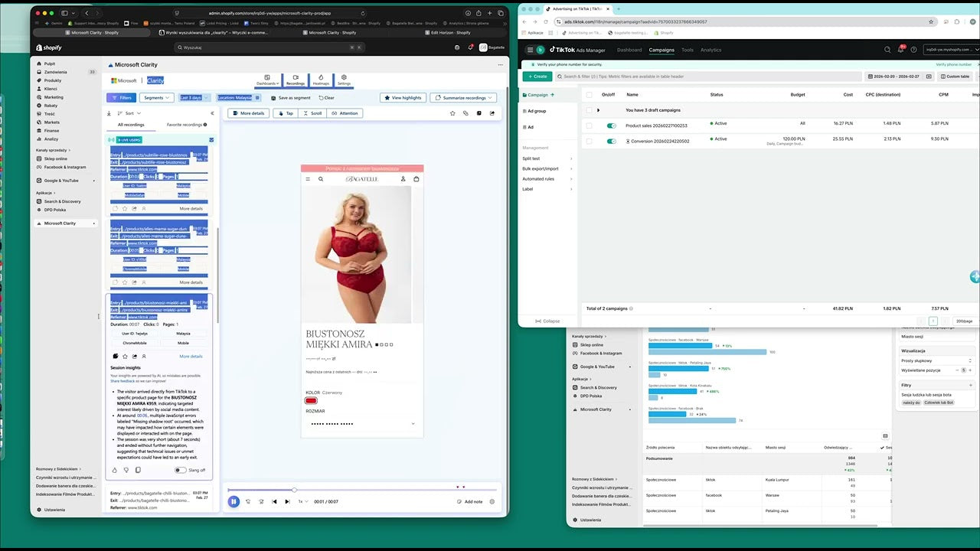This screenshot has height=551, width=980.
Task: Click the download recordings arrow icon
Action: (109, 112)
